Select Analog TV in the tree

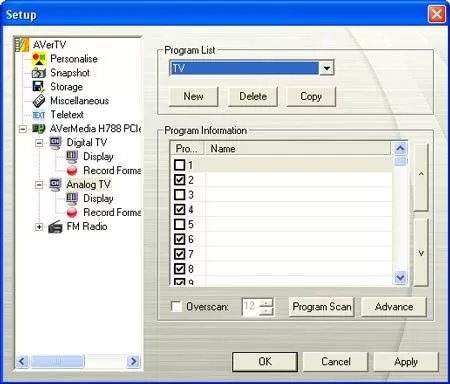click(x=88, y=184)
